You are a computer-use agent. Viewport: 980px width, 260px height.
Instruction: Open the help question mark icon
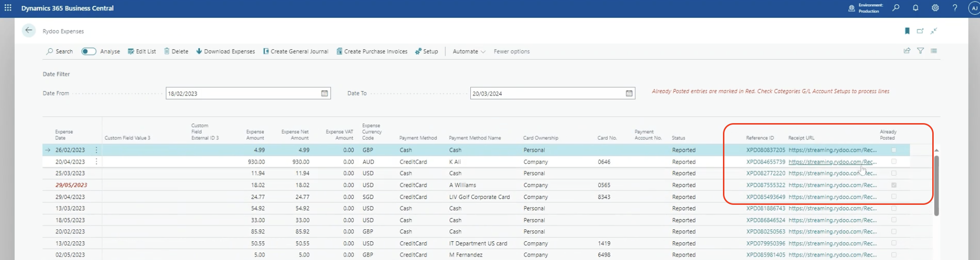[x=955, y=8]
